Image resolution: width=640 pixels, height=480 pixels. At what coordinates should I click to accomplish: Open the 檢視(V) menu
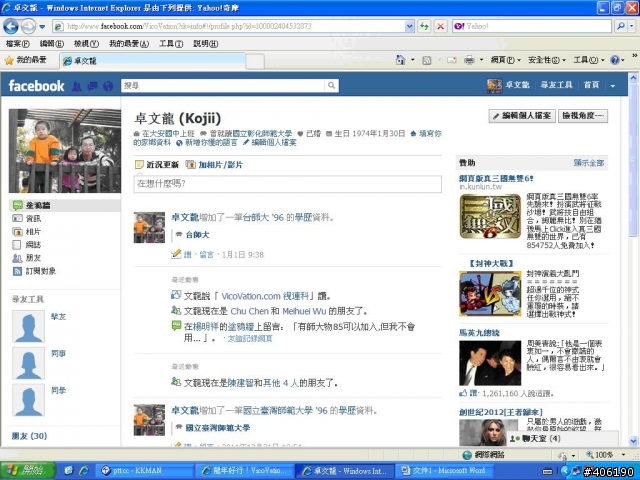(x=86, y=43)
